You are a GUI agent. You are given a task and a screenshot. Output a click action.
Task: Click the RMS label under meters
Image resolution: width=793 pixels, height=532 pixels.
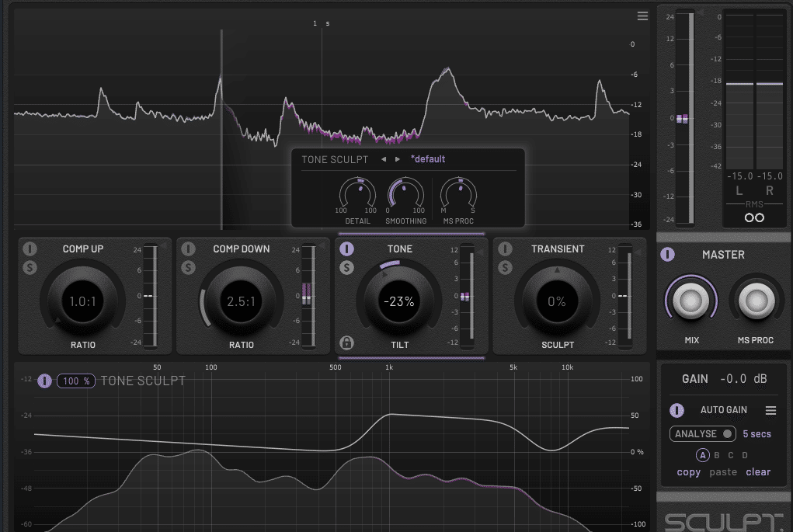(754, 204)
